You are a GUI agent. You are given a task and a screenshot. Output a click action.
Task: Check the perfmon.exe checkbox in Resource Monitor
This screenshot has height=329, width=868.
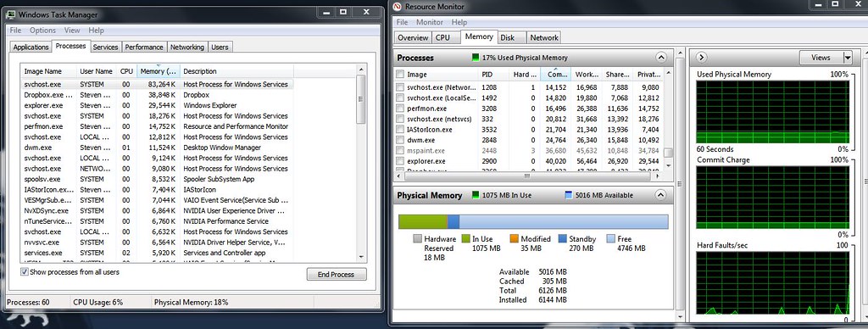point(400,109)
